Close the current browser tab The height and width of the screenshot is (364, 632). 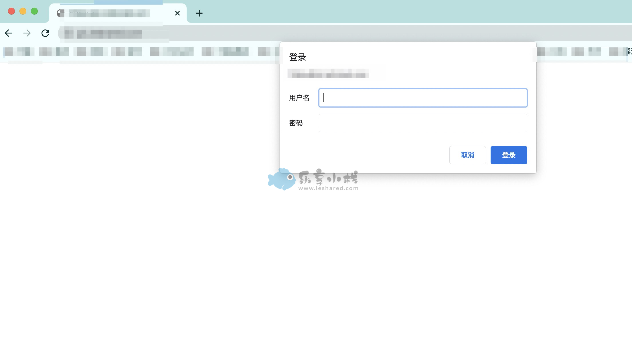(177, 13)
